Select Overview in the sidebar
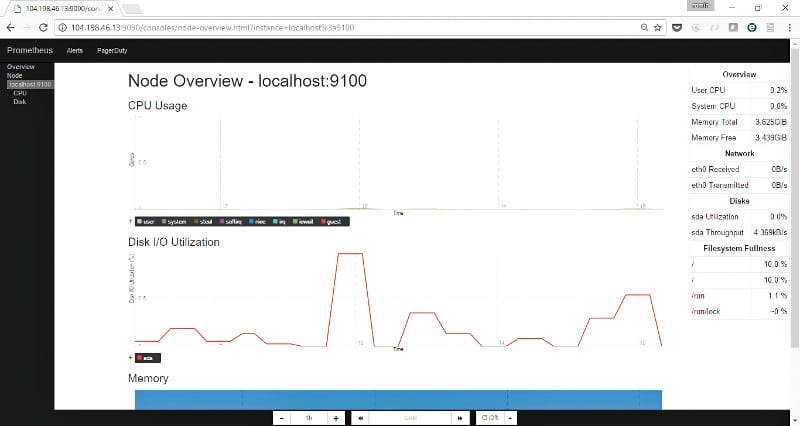Screen dimensions: 800x426 pos(20,67)
